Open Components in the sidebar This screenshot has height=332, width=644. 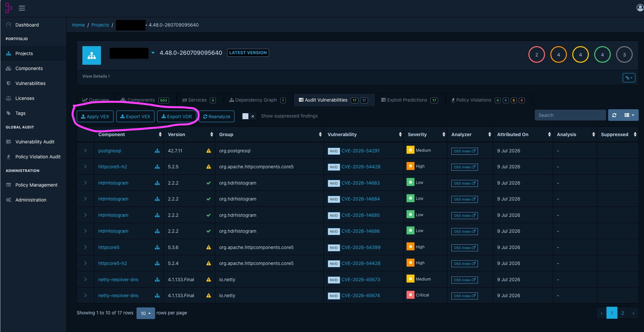click(x=33, y=68)
